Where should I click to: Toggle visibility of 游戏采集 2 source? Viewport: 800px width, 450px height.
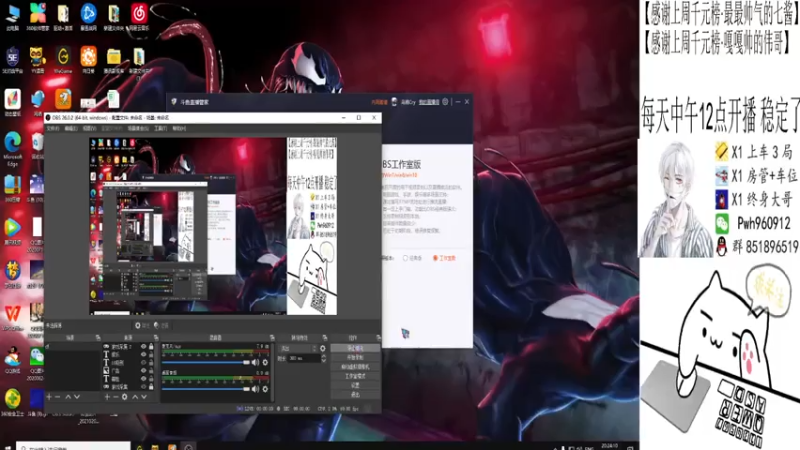pos(143,346)
